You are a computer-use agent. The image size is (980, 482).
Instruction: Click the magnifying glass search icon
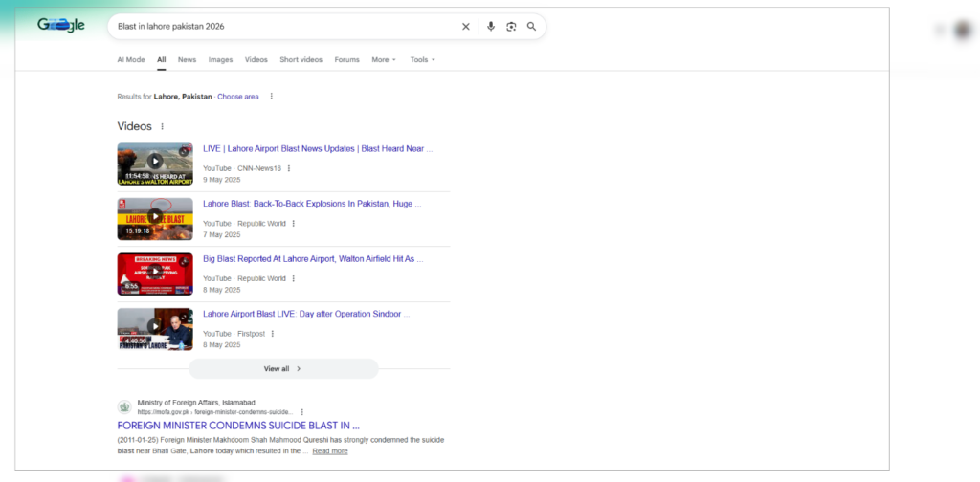[531, 27]
